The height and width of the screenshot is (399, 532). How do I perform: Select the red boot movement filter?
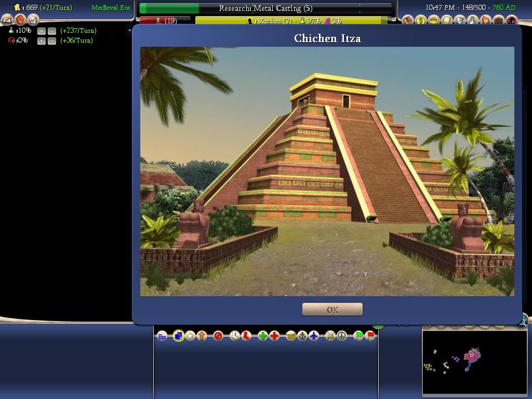click(x=246, y=336)
